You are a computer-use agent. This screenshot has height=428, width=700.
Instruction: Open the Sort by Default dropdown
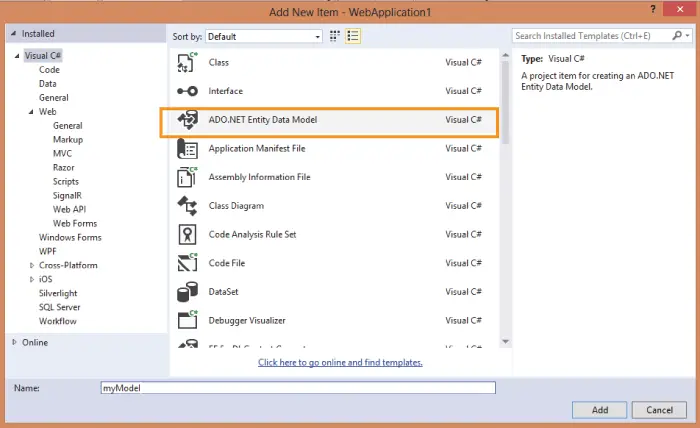[264, 37]
